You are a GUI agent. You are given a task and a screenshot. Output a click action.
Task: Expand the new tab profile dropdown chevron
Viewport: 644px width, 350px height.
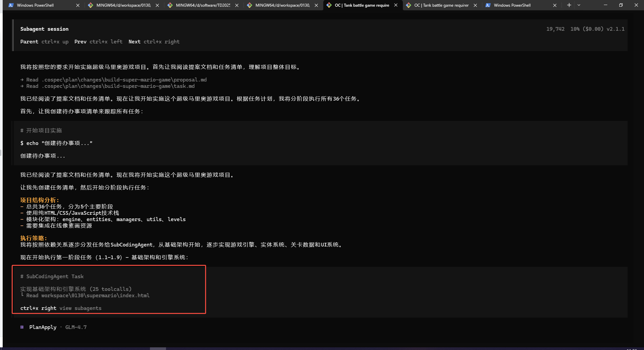(579, 5)
